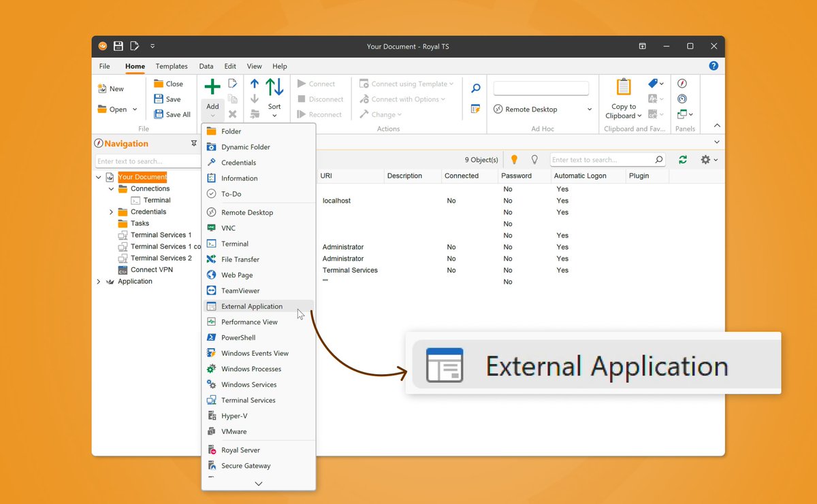This screenshot has width=817, height=504.
Task: Click the Open button
Action: tap(118, 109)
